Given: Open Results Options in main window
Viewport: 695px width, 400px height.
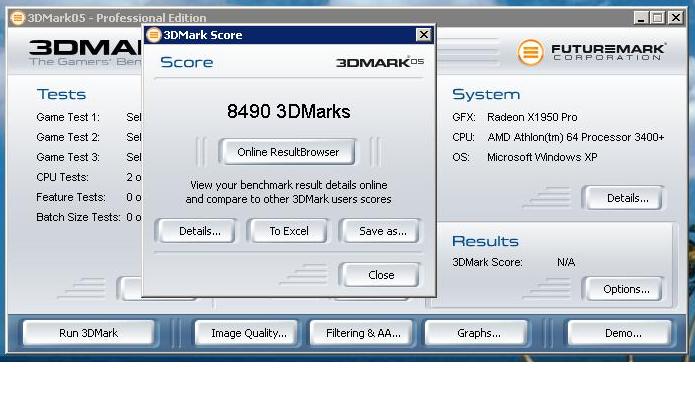Looking at the screenshot, I should (624, 289).
